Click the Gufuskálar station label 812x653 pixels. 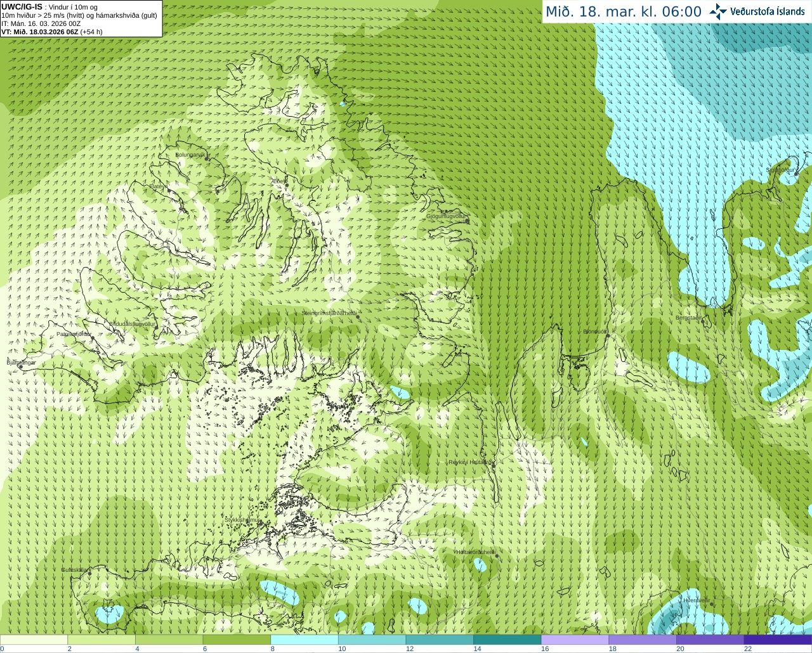(x=74, y=569)
